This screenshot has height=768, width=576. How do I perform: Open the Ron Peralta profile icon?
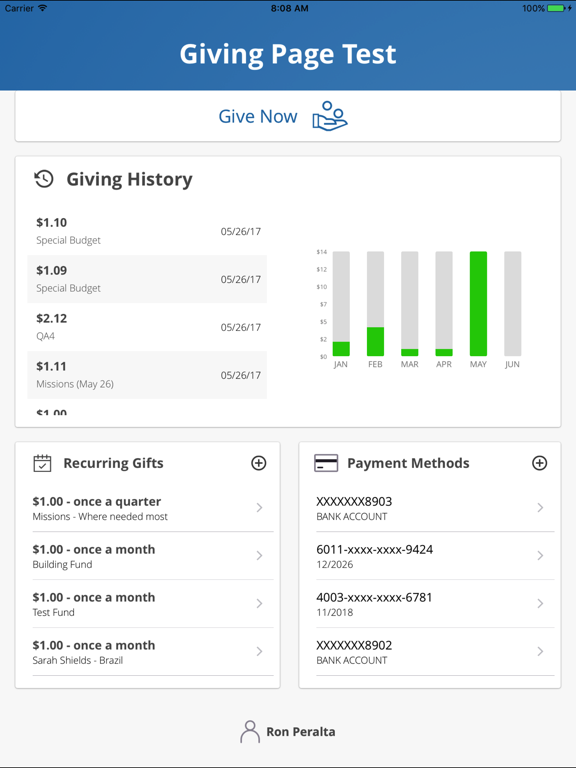click(250, 732)
